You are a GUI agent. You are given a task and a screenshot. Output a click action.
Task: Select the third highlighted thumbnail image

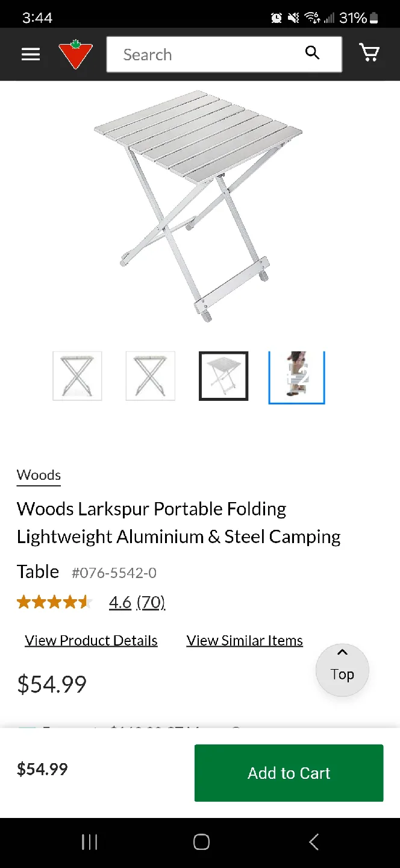(223, 376)
